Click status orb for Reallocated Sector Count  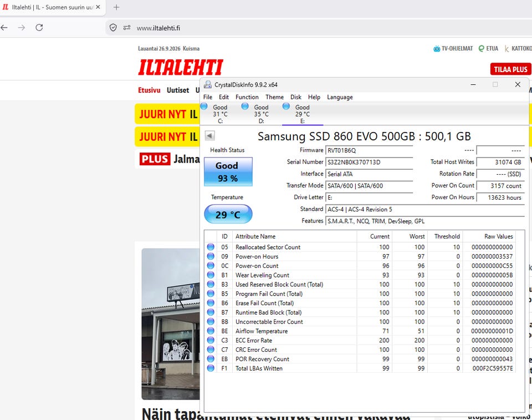(211, 247)
